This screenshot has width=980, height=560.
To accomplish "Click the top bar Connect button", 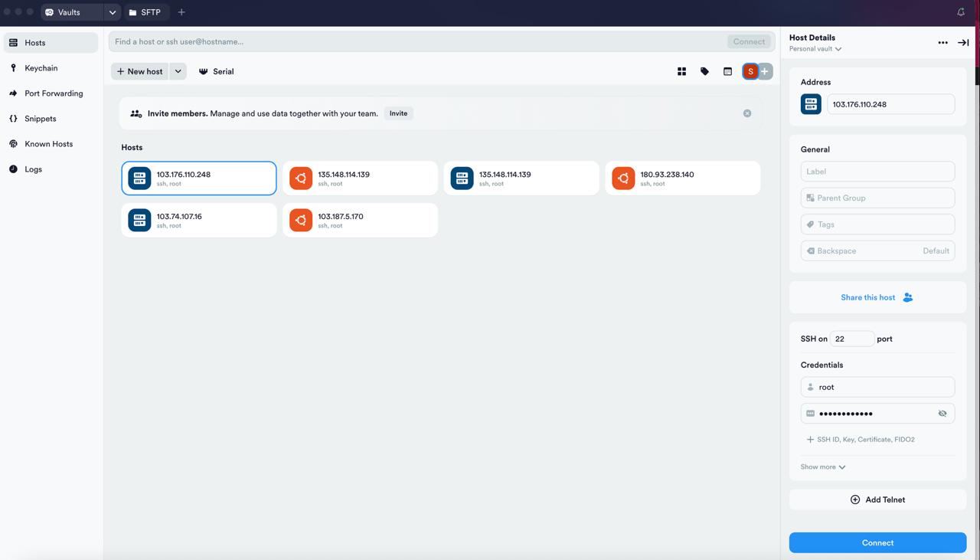I will pyautogui.click(x=749, y=41).
